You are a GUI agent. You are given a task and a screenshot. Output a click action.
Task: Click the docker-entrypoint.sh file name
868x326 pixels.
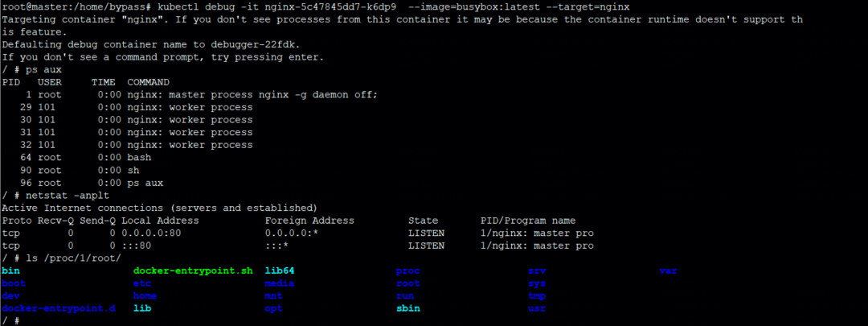coord(193,271)
